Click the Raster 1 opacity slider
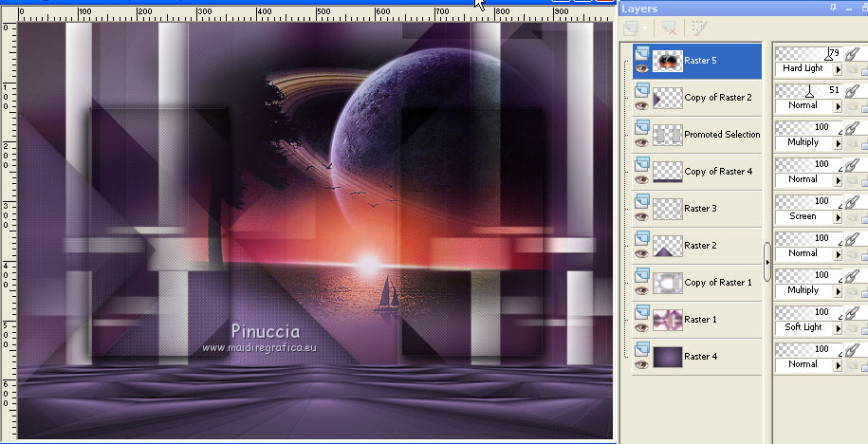Image resolution: width=868 pixels, height=444 pixels. 808,313
